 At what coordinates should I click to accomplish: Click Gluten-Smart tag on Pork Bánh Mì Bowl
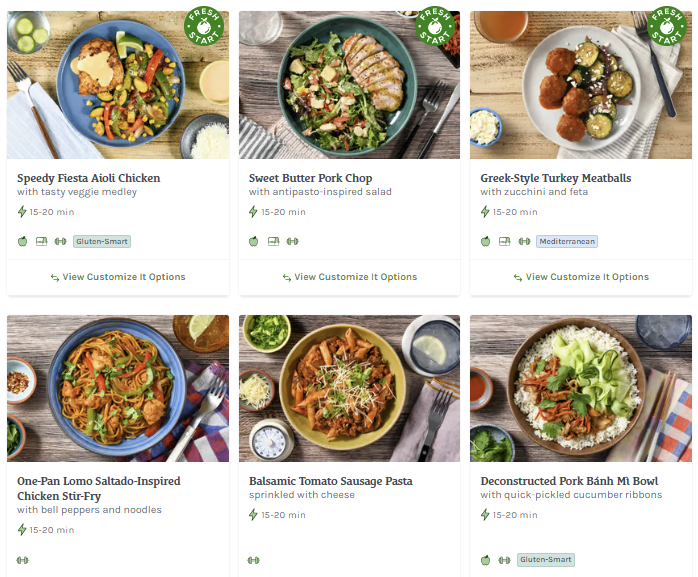click(x=546, y=560)
